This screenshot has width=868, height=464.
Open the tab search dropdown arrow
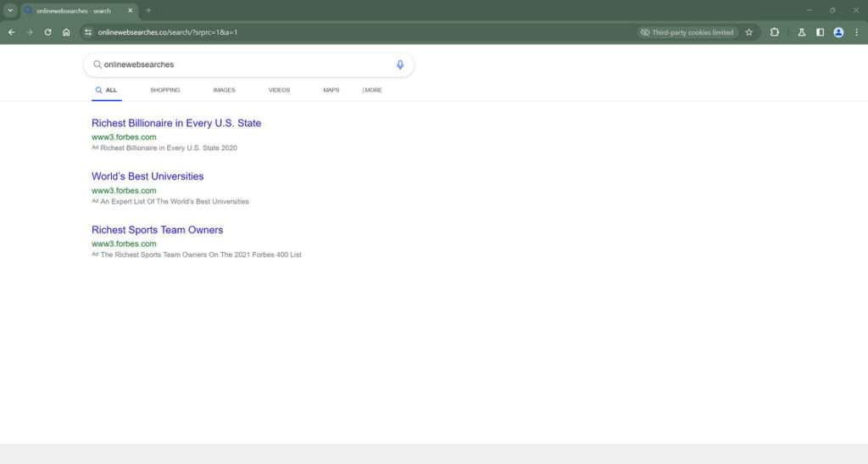tap(10, 10)
